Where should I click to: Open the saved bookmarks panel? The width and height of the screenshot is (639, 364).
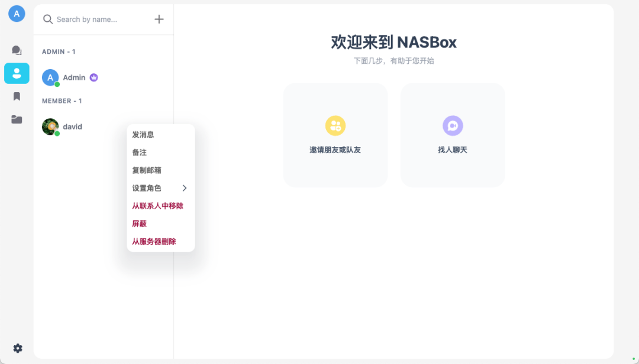[x=17, y=96]
